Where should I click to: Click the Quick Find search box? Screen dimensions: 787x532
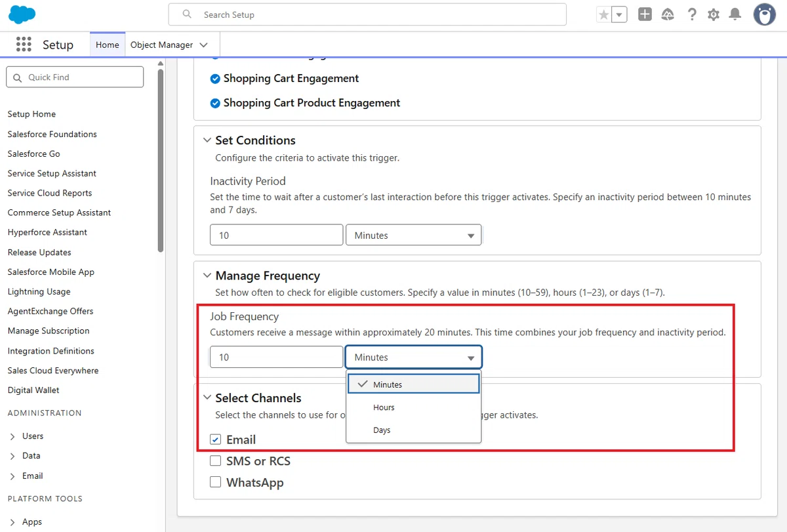click(x=75, y=77)
